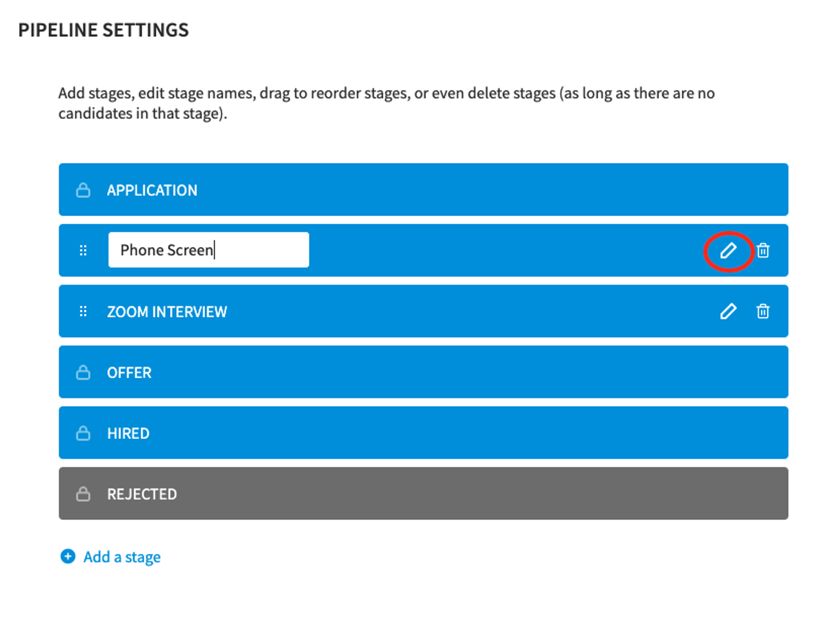Click the trash icon for Zoom Interview
This screenshot has width=840, height=630.
[x=763, y=311]
